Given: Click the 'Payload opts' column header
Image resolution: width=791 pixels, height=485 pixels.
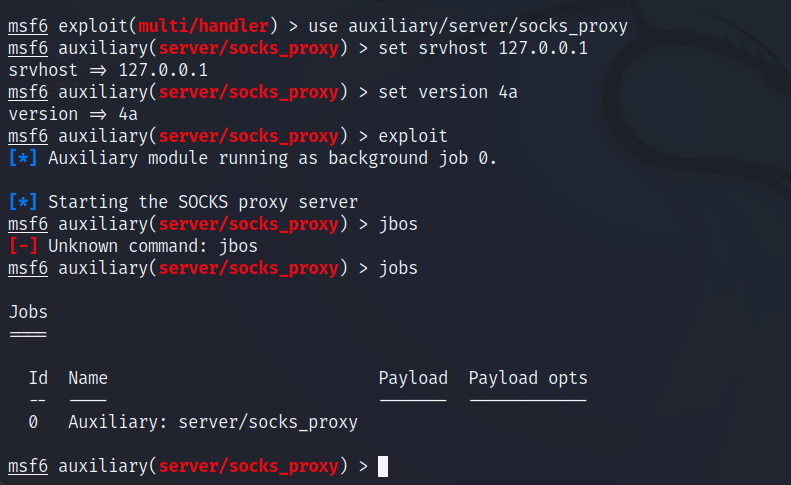Looking at the screenshot, I should tap(528, 378).
